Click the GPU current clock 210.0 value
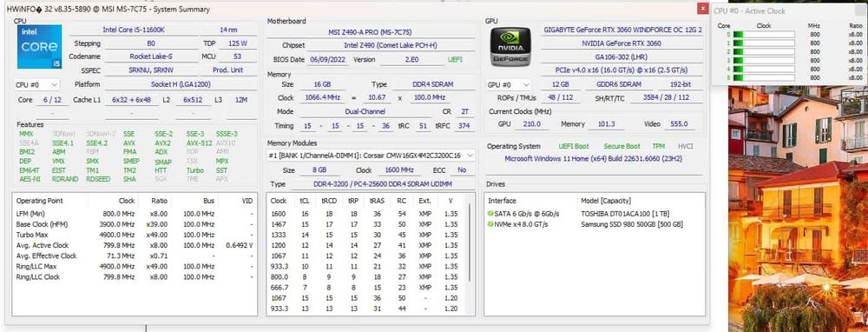 [x=531, y=124]
